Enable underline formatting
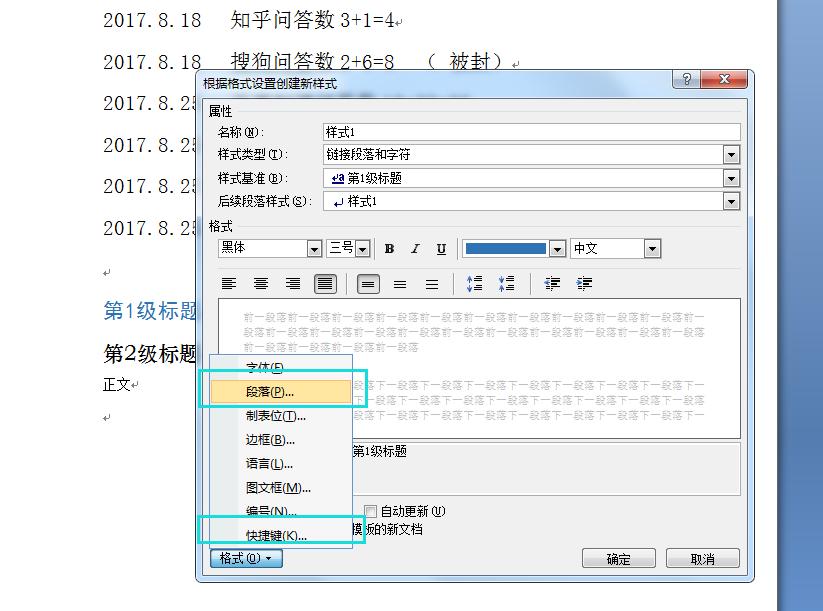The image size is (823, 611). click(x=440, y=247)
